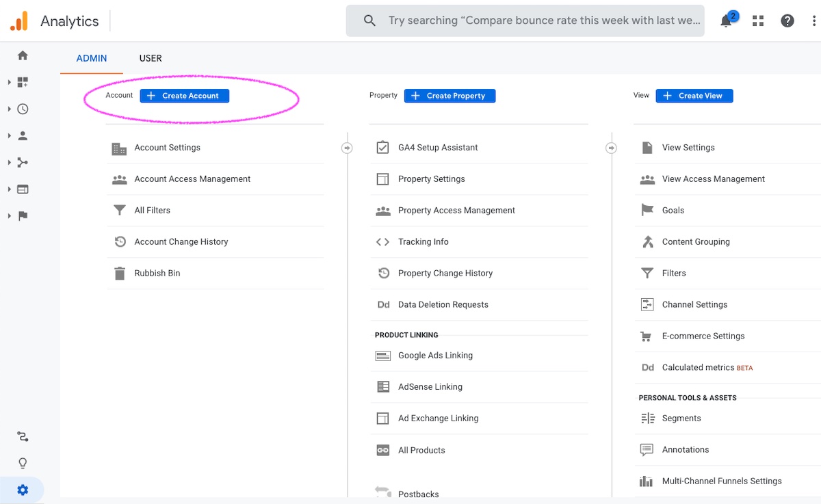Expand the Conversions flag section
This screenshot has width=821, height=504.
click(23, 216)
